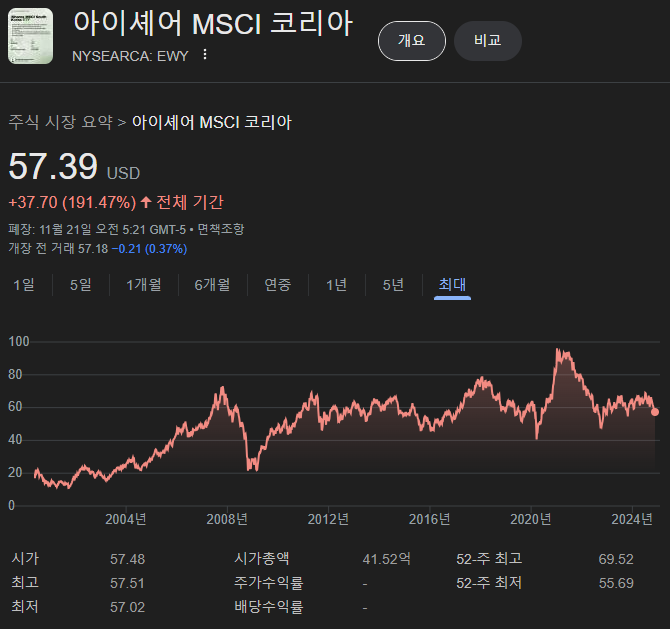The image size is (670, 629).
Task: Click the 시가 value 57.48
Action: click(x=127, y=559)
